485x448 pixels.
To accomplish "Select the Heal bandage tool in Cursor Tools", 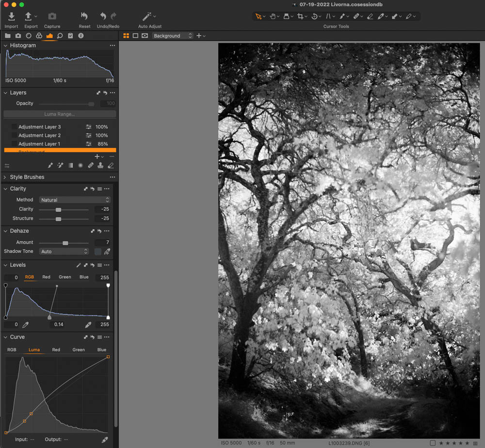I will pos(356,17).
